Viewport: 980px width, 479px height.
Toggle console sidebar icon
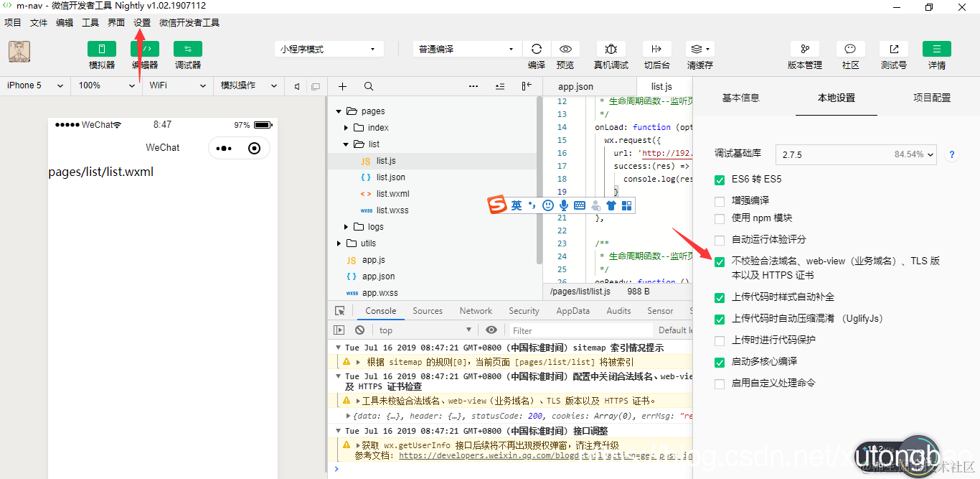coord(339,330)
